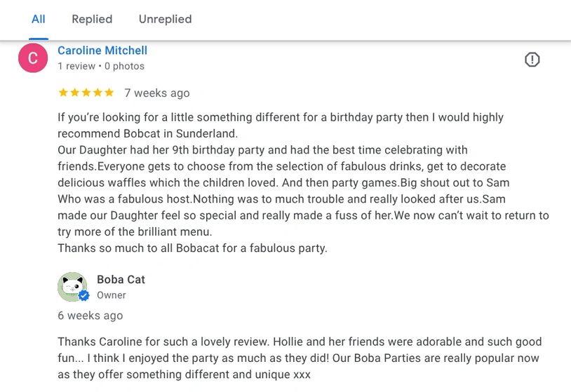Screen dimensions: 571x392
Task: Click the Boba Cat cat-face profile picture
Action: coord(72,286)
